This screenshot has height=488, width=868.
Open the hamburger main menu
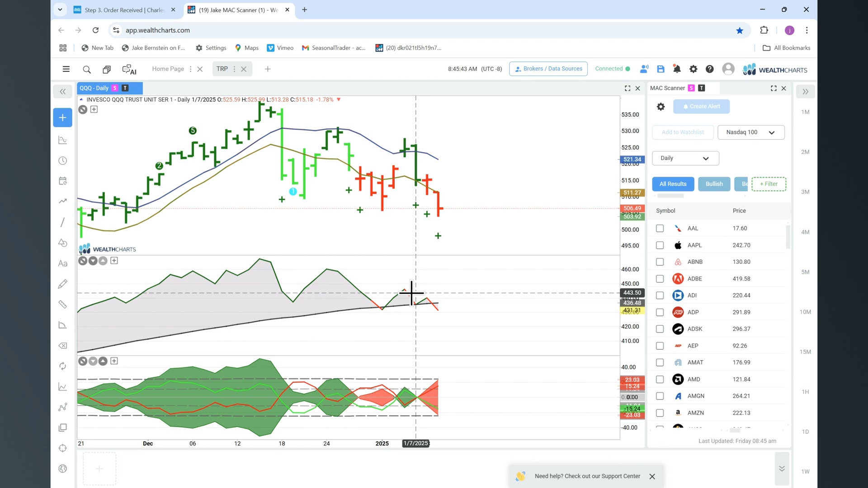coord(66,69)
